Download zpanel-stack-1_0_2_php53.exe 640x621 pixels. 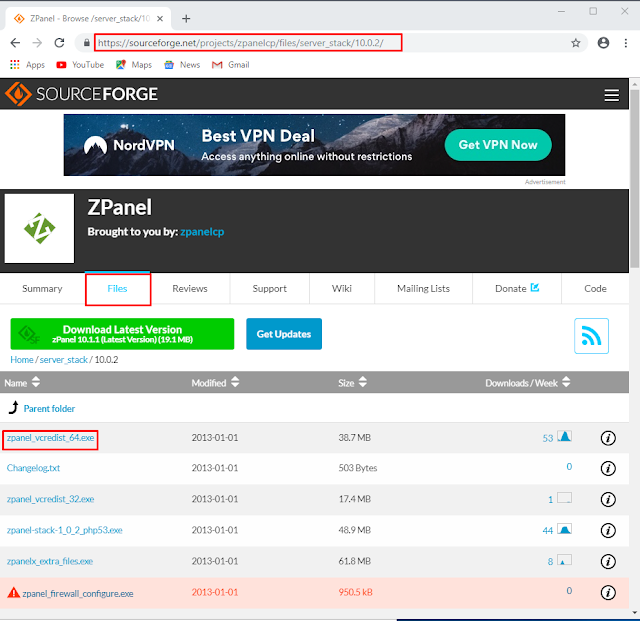[x=64, y=530]
